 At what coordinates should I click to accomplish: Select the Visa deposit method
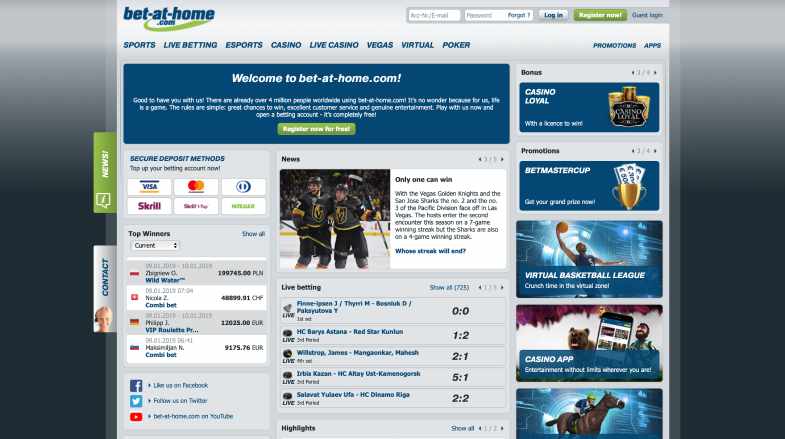coord(149,187)
